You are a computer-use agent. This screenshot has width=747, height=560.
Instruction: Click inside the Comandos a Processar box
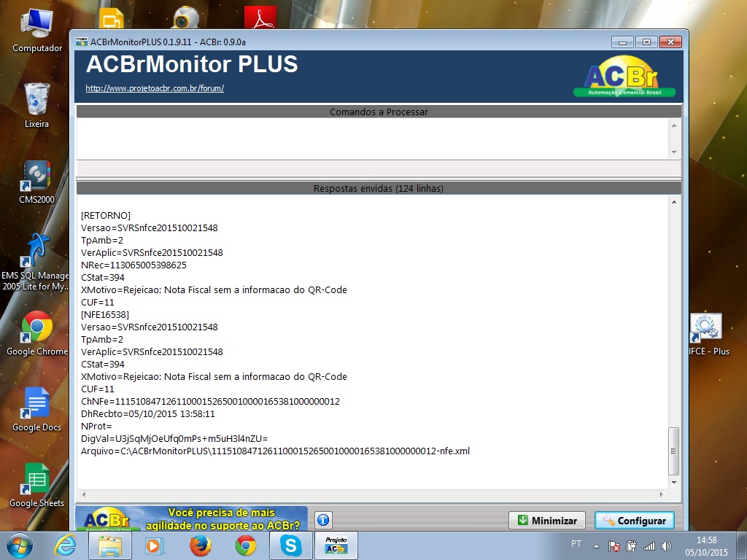point(373,139)
